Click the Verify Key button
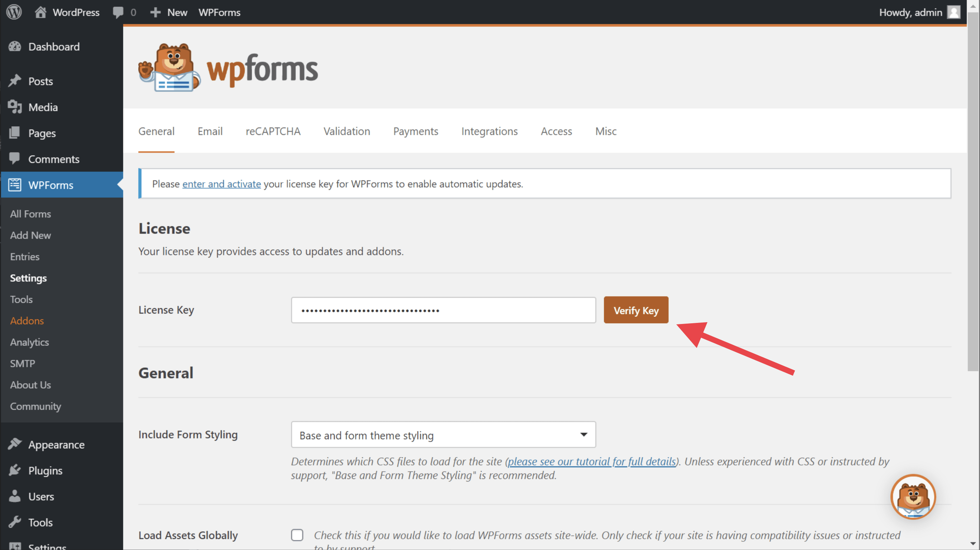 pyautogui.click(x=636, y=310)
